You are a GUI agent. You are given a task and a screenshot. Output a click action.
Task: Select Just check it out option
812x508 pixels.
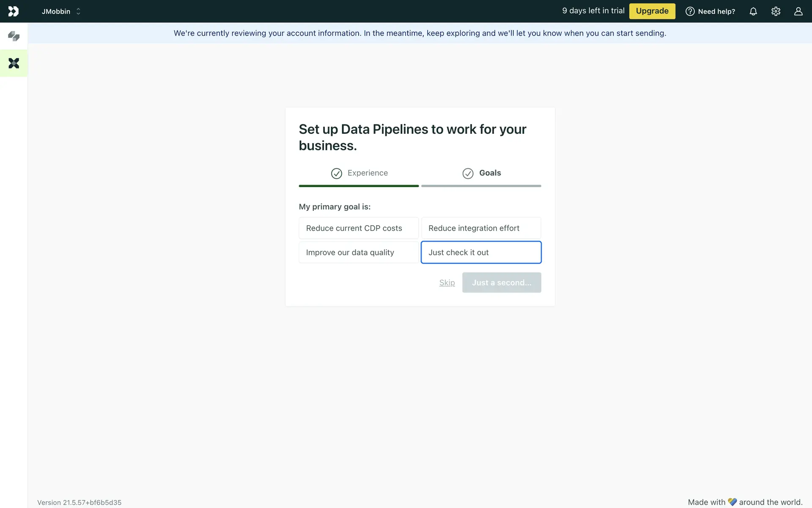click(x=481, y=252)
